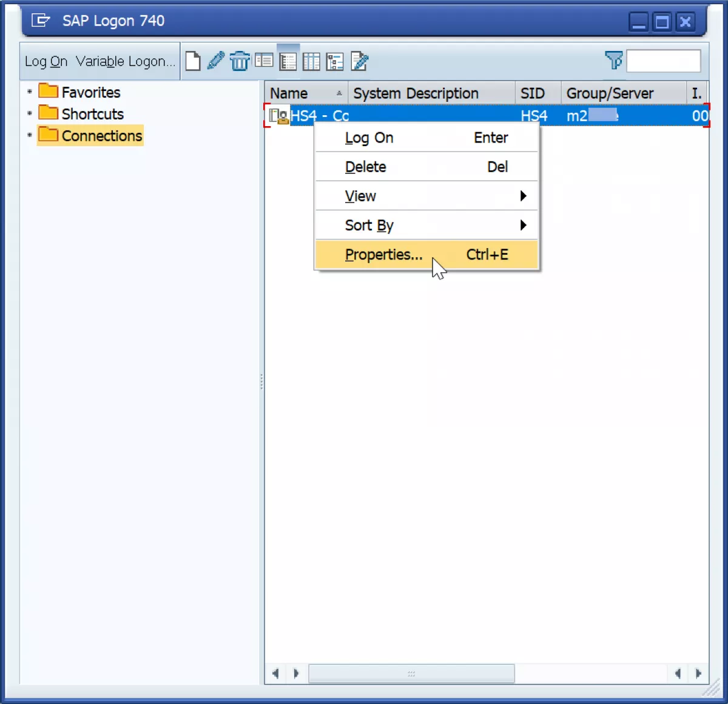Click the filter text input box
The width and height of the screenshot is (728, 704).
point(663,61)
